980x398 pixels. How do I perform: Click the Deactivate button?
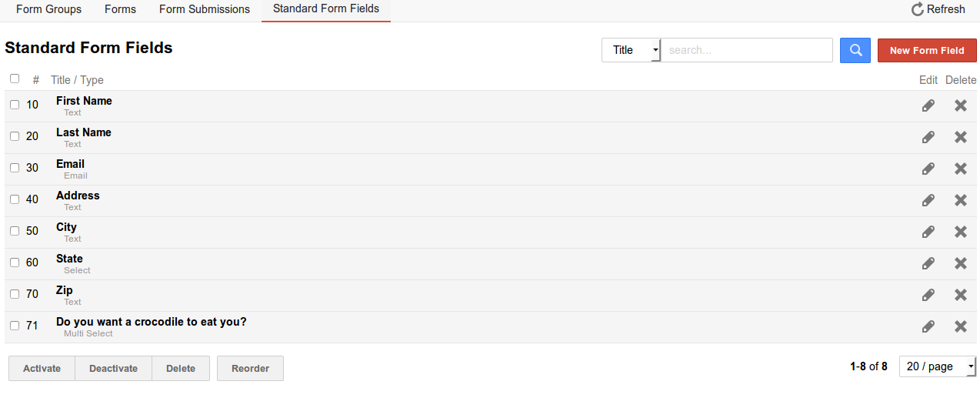coord(113,368)
